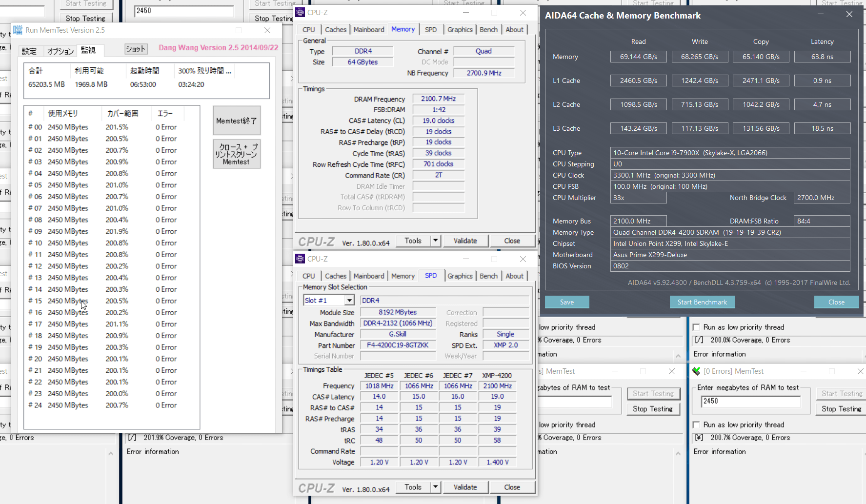The height and width of the screenshot is (504, 866).
Task: Click the green icon of the [0 Errors] MemTest window
Action: coord(696,371)
